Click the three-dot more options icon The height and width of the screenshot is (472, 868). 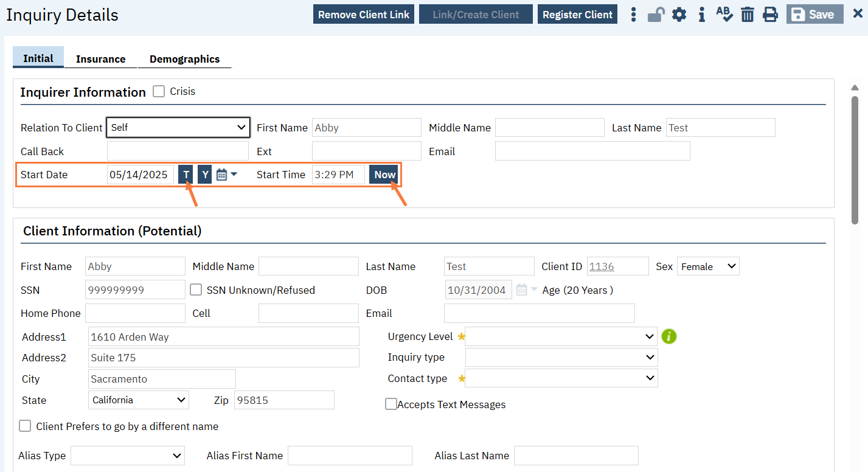pyautogui.click(x=634, y=15)
